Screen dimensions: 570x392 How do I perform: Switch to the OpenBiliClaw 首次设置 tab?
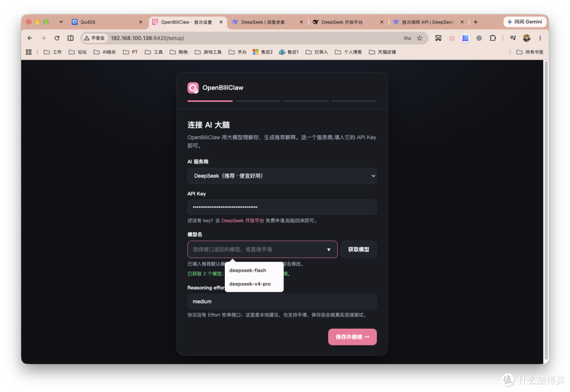187,22
